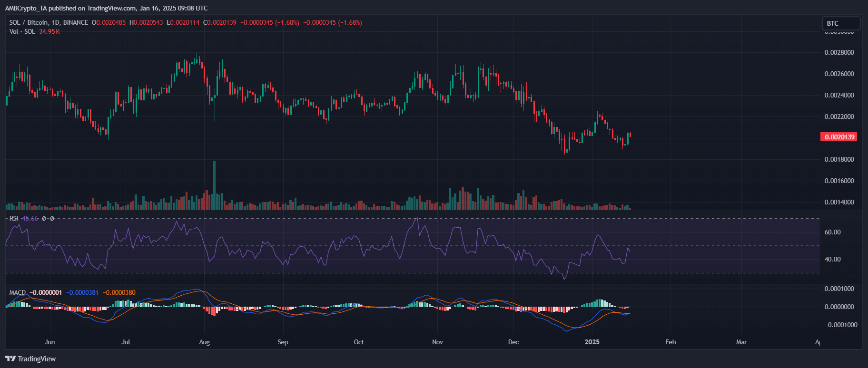The image size is (868, 368).
Task: Click the tallest volume bar in August
Action: point(214,185)
